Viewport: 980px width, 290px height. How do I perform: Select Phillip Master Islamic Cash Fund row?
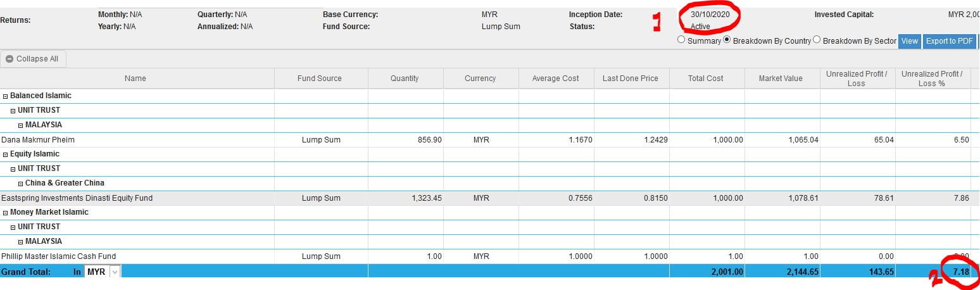pyautogui.click(x=58, y=256)
